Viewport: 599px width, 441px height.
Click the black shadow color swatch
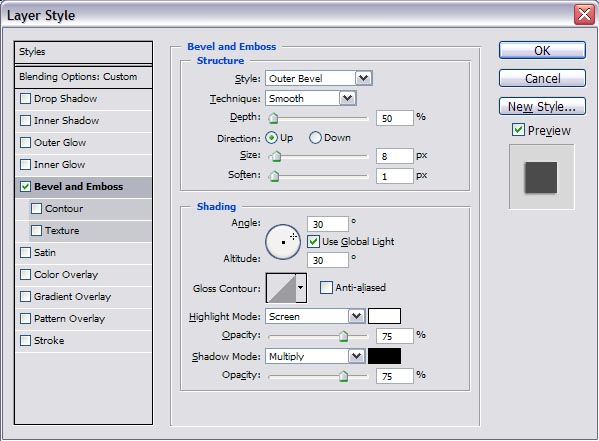[384, 356]
